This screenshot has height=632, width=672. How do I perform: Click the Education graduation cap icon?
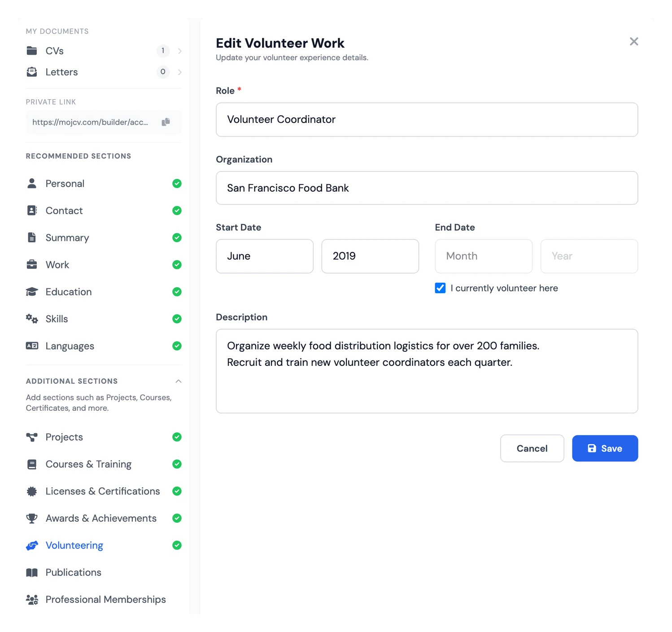tap(32, 292)
